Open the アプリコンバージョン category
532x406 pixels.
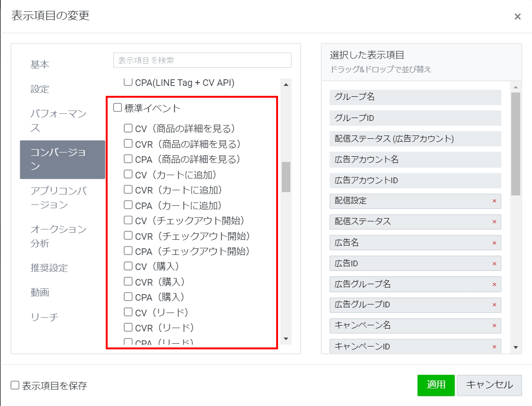[x=59, y=198]
